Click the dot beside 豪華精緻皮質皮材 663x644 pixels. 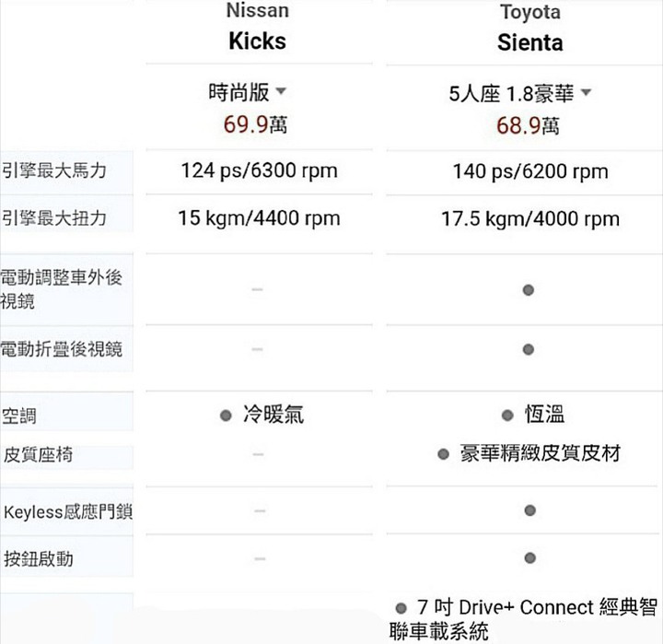[x=443, y=454]
